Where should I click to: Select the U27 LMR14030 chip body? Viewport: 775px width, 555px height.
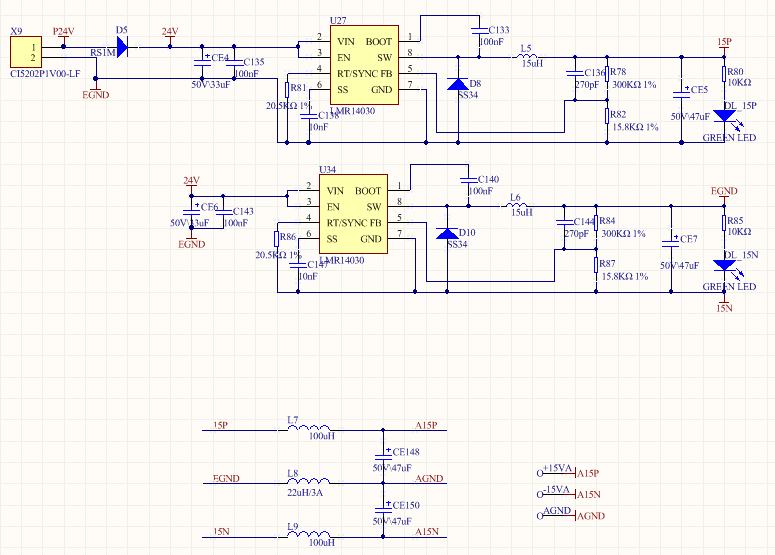click(x=364, y=65)
